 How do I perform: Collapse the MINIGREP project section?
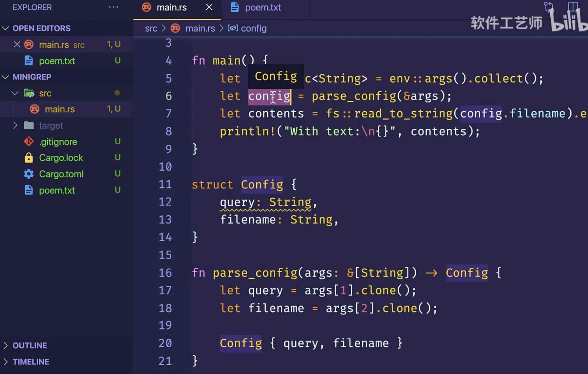tap(5, 77)
